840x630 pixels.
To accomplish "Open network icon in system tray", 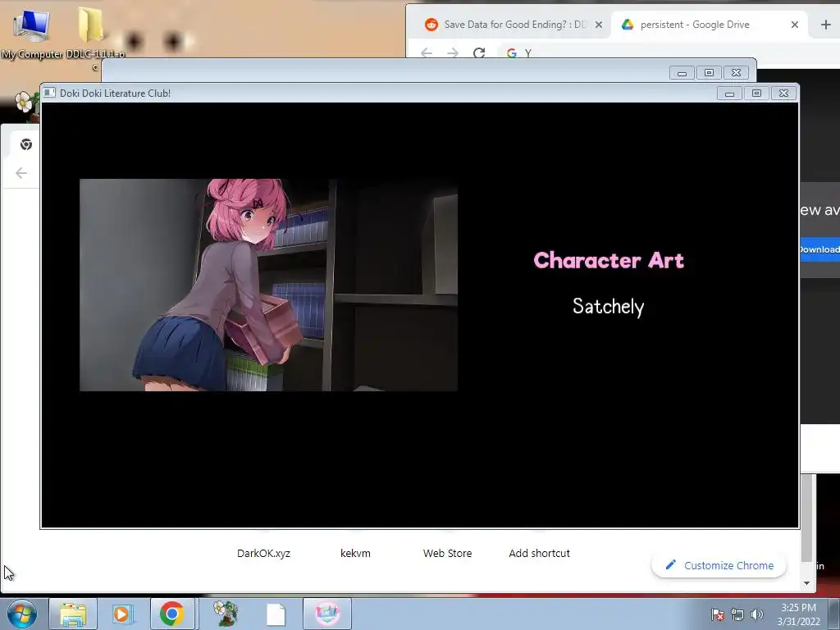I will click(737, 614).
